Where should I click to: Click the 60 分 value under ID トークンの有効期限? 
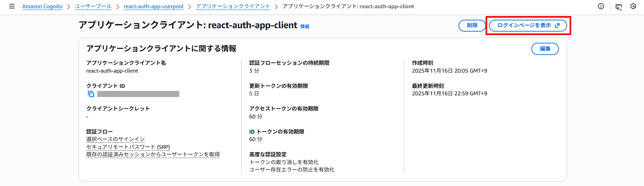256,139
